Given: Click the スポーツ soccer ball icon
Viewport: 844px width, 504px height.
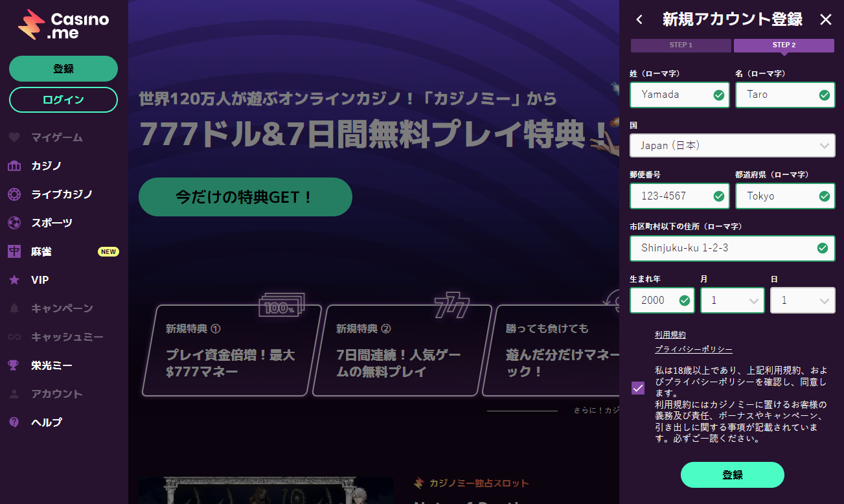Looking at the screenshot, I should click(14, 223).
